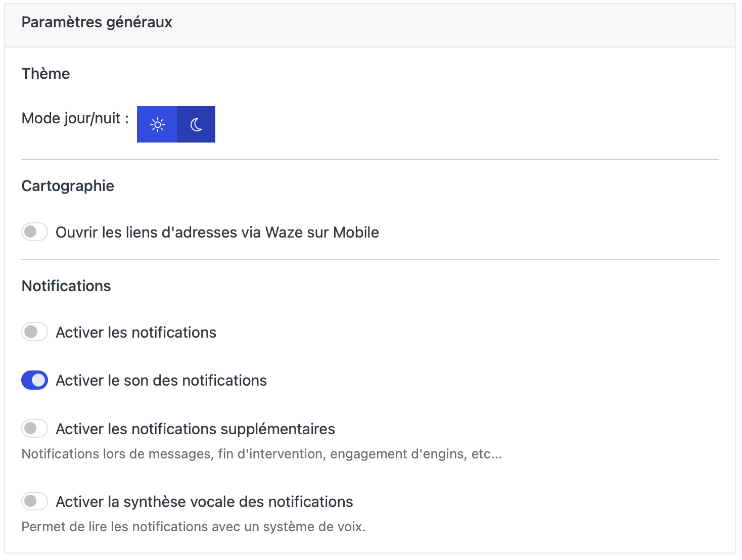This screenshot has height=560, width=742.
Task: Enable the Waze address links toggle
Action: point(34,232)
